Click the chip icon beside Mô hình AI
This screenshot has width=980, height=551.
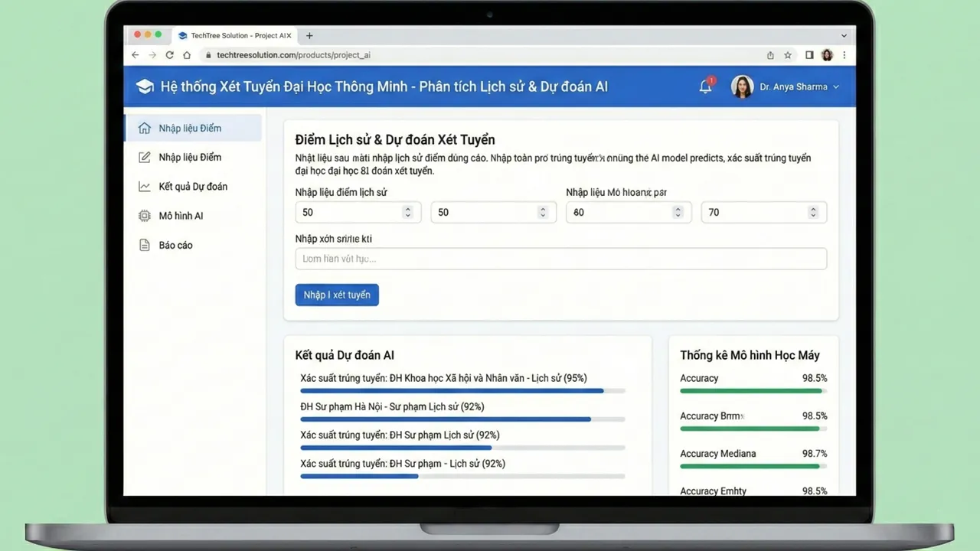click(x=144, y=216)
